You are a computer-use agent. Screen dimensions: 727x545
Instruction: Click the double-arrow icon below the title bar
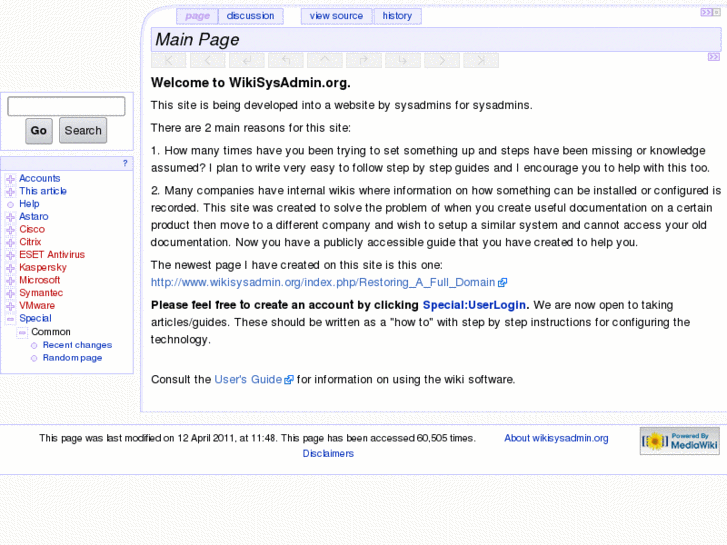714,57
